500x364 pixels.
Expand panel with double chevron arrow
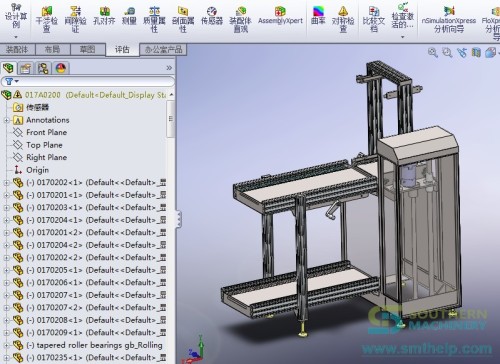pos(169,68)
